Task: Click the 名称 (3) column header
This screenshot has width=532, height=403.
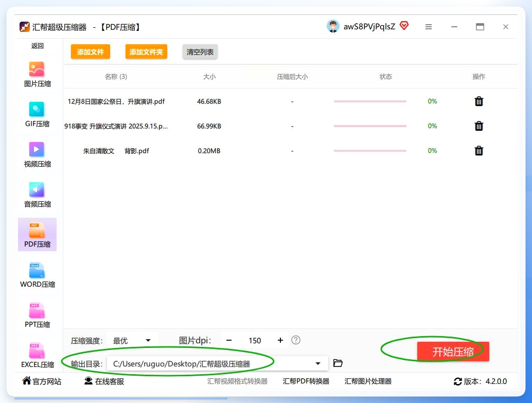Action: (116, 77)
